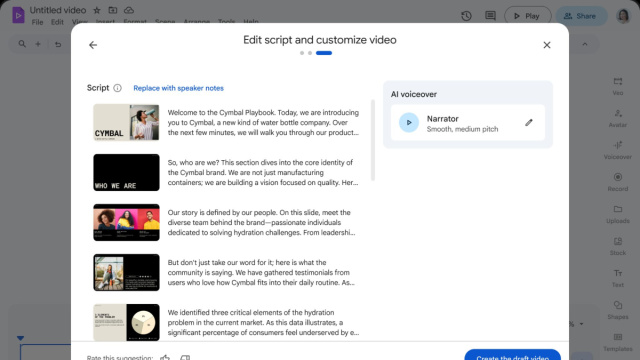
Task: Click the plus add icon in toolbar
Action: tap(38, 44)
